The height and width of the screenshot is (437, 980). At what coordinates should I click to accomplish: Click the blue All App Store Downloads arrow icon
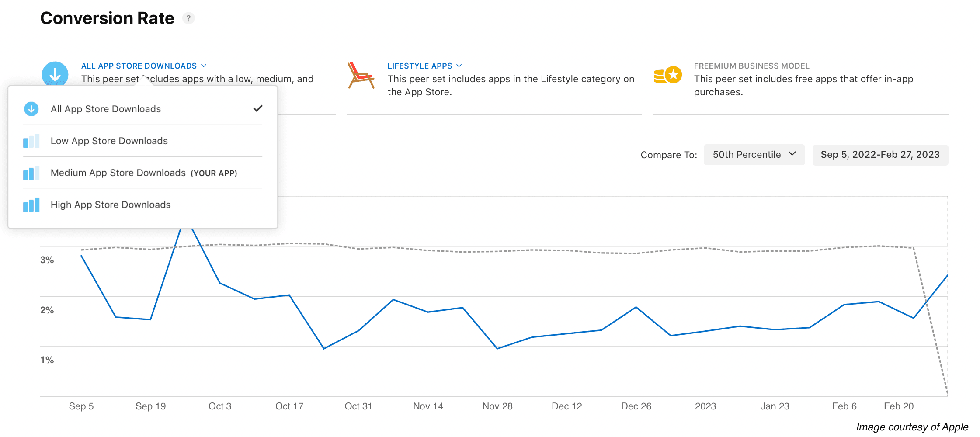pos(55,74)
